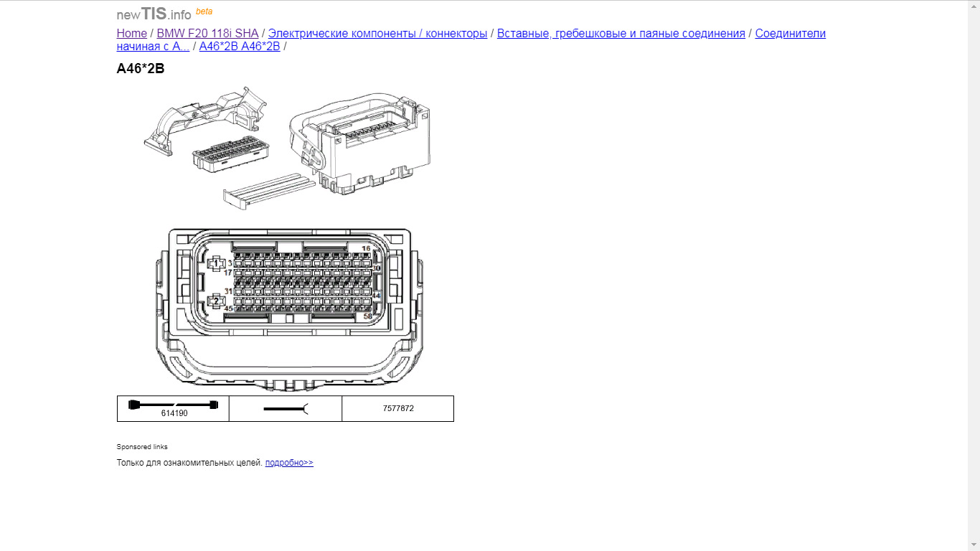Go to BMW F20 118i SHA link
The height and width of the screenshot is (551, 980).
207,34
